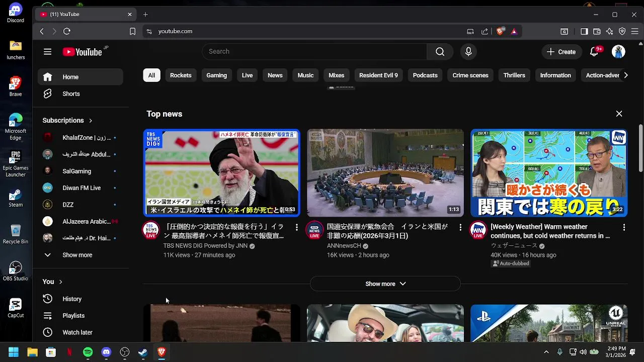Expand the You section chevron
The height and width of the screenshot is (362, 644).
pyautogui.click(x=60, y=282)
